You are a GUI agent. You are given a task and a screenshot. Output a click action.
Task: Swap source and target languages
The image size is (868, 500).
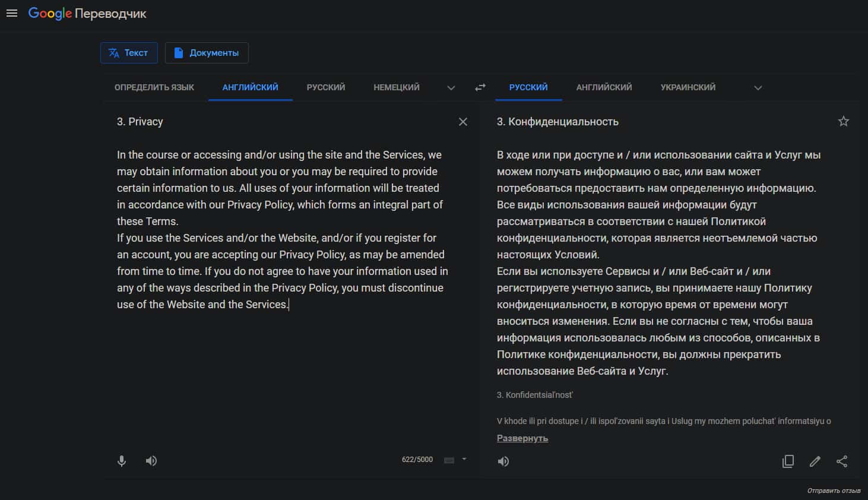click(x=480, y=87)
